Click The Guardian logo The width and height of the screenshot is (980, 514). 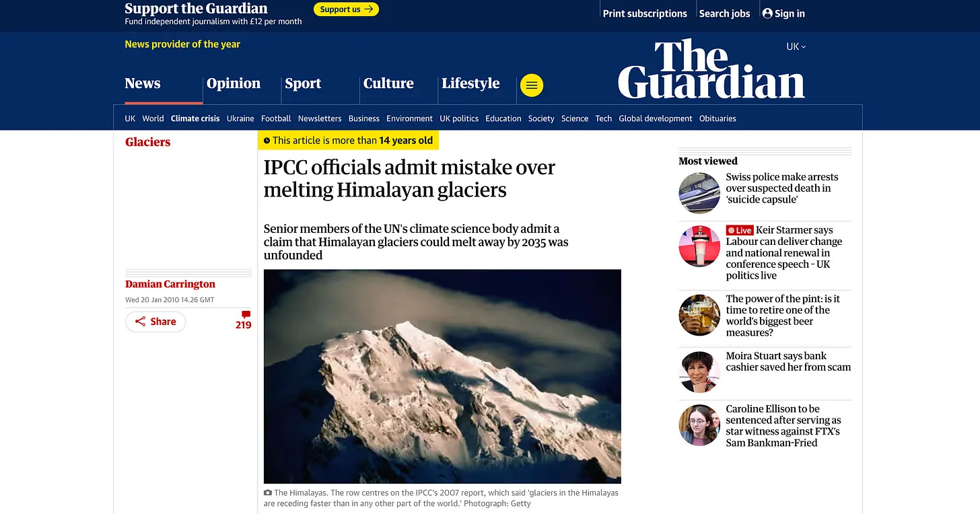tap(711, 69)
